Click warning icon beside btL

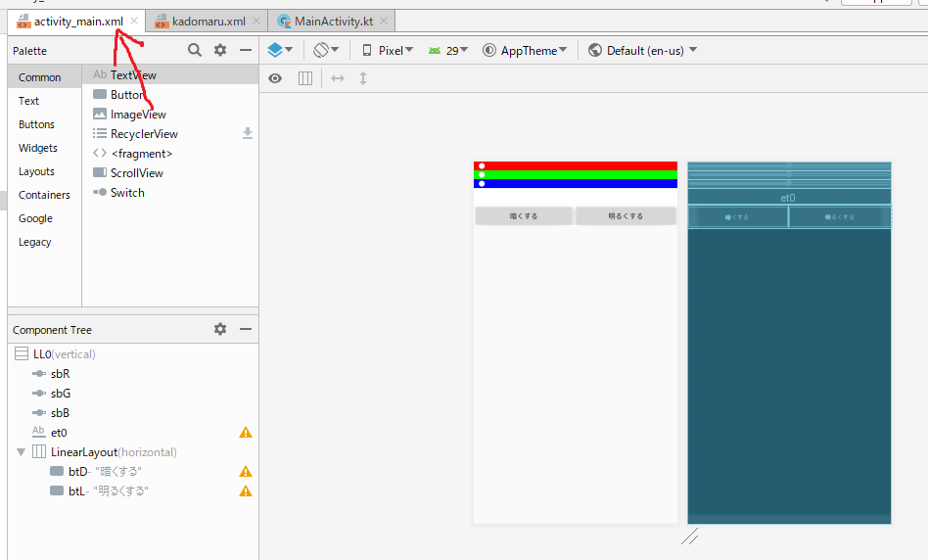246,490
